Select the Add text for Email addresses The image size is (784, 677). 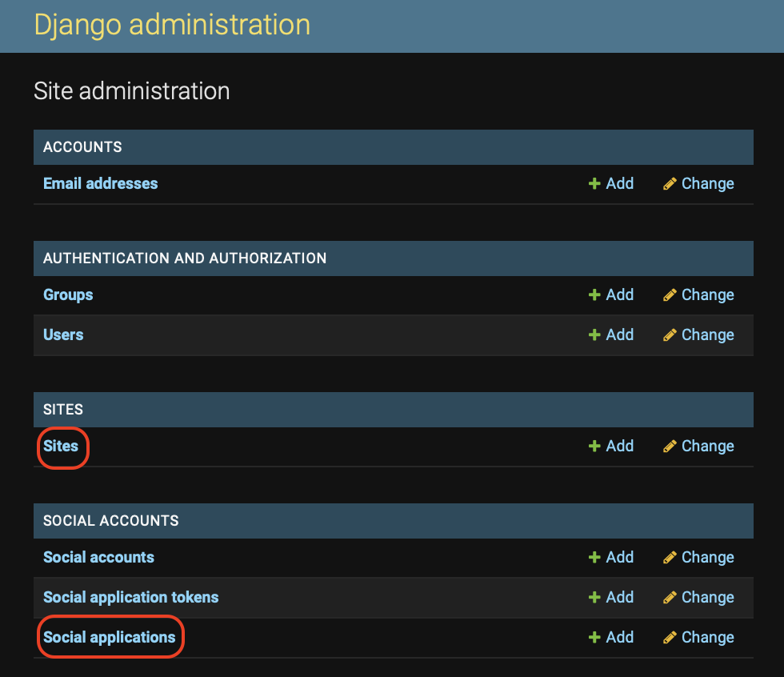[619, 183]
